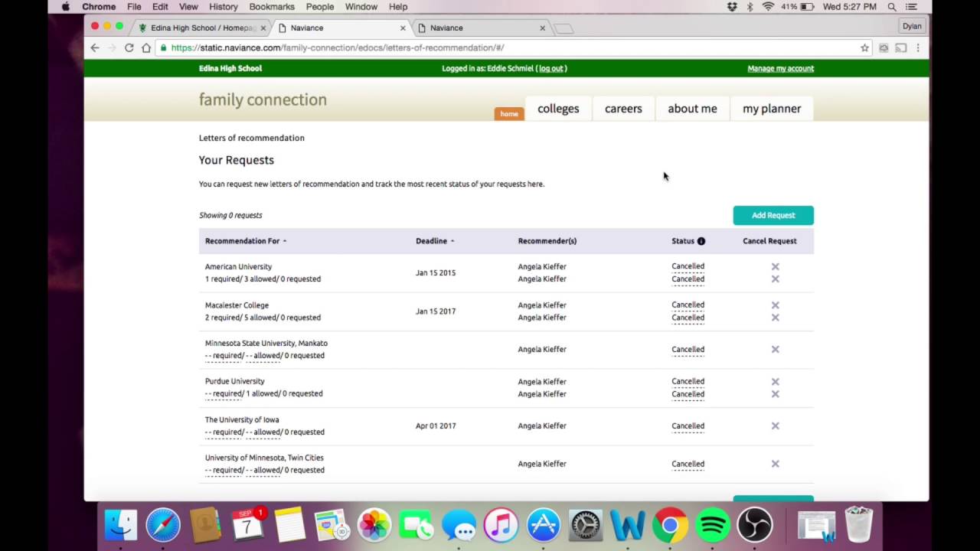Open Notes from the dock
The width and height of the screenshot is (980, 551).
[289, 525]
